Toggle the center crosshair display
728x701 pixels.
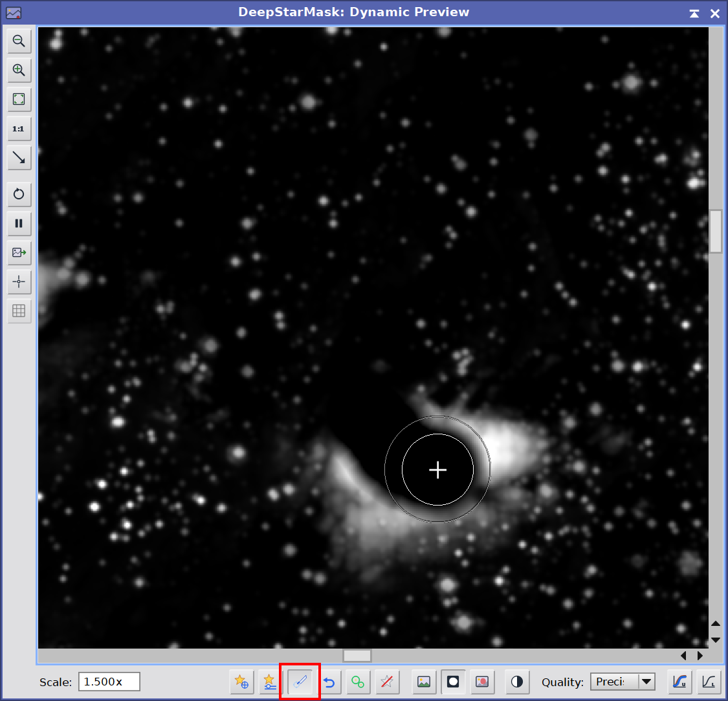19,282
